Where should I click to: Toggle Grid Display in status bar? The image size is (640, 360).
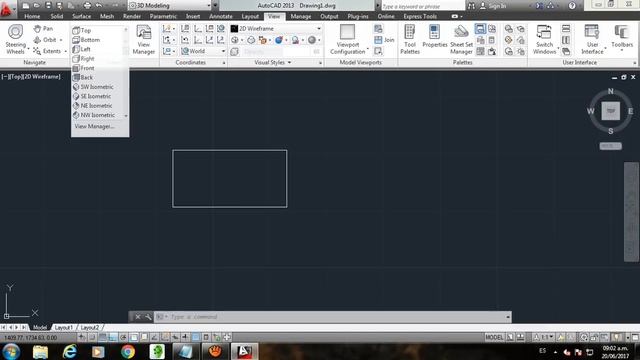tap(103, 337)
